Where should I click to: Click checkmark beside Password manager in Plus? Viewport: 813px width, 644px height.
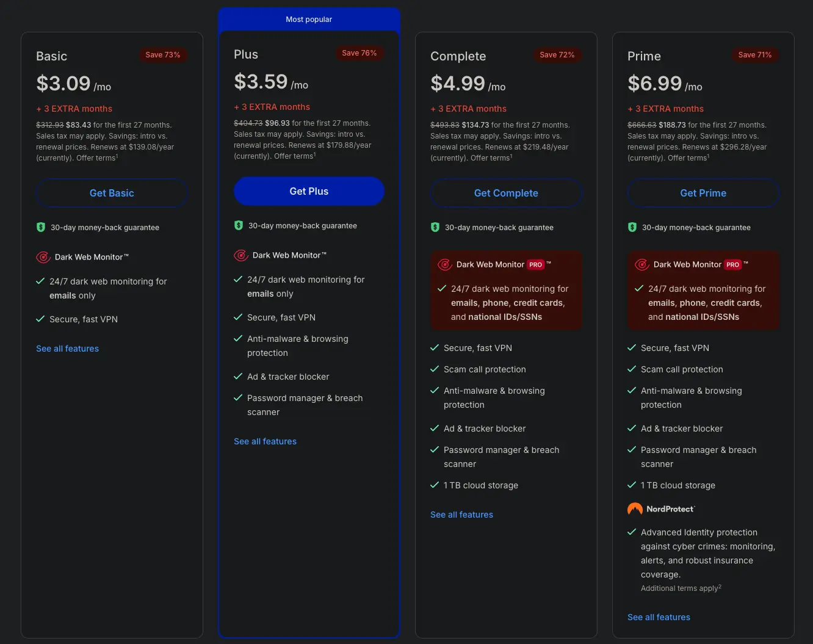[x=238, y=397]
